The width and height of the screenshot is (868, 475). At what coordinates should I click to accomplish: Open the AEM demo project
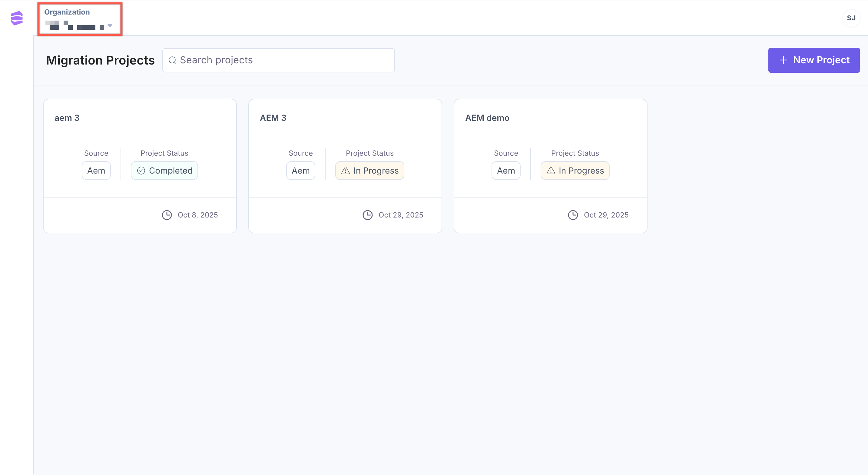(x=487, y=118)
